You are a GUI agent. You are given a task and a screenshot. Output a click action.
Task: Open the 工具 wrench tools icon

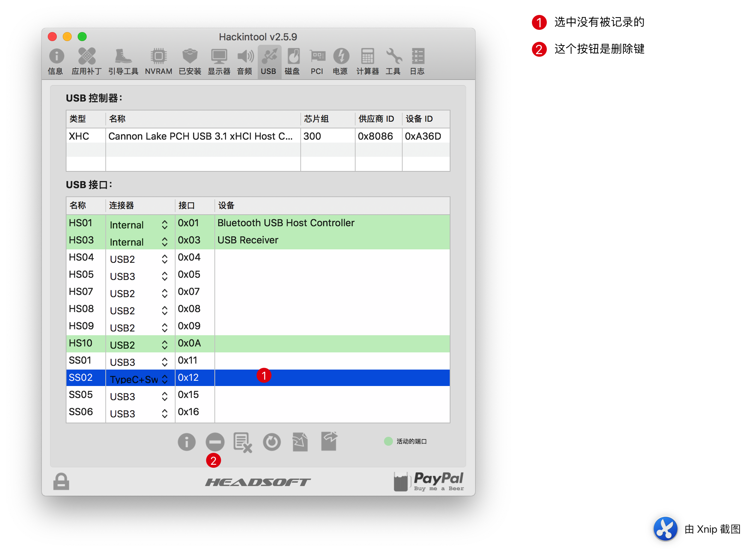[x=393, y=62]
